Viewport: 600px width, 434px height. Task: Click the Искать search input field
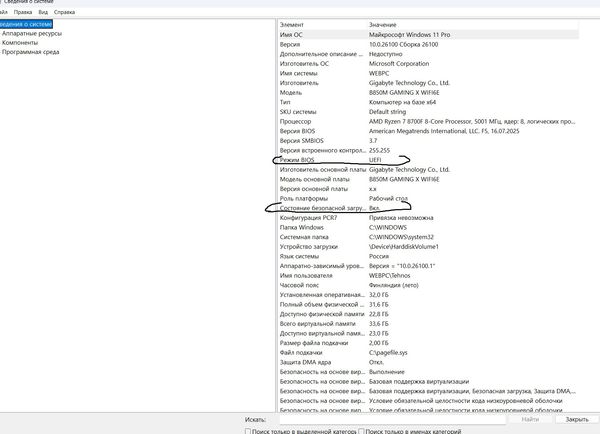pyautogui.click(x=390, y=419)
